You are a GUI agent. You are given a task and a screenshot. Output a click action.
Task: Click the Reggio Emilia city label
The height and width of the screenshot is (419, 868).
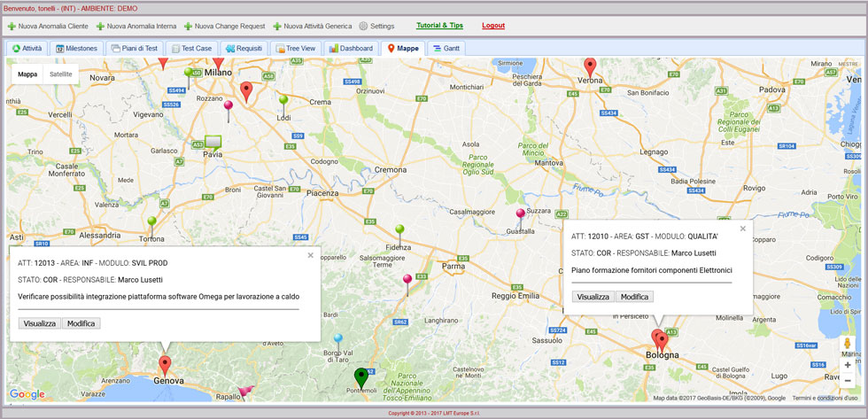pyautogui.click(x=515, y=297)
